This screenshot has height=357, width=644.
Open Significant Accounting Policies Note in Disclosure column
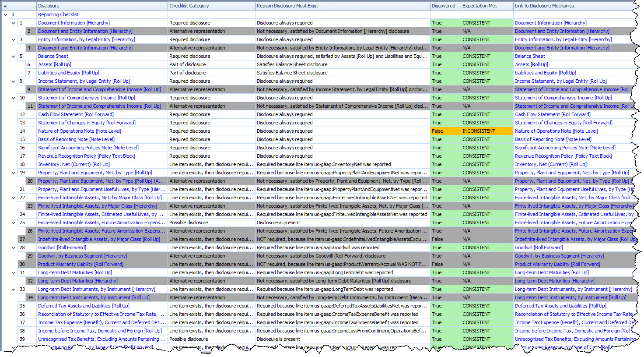pos(88,148)
